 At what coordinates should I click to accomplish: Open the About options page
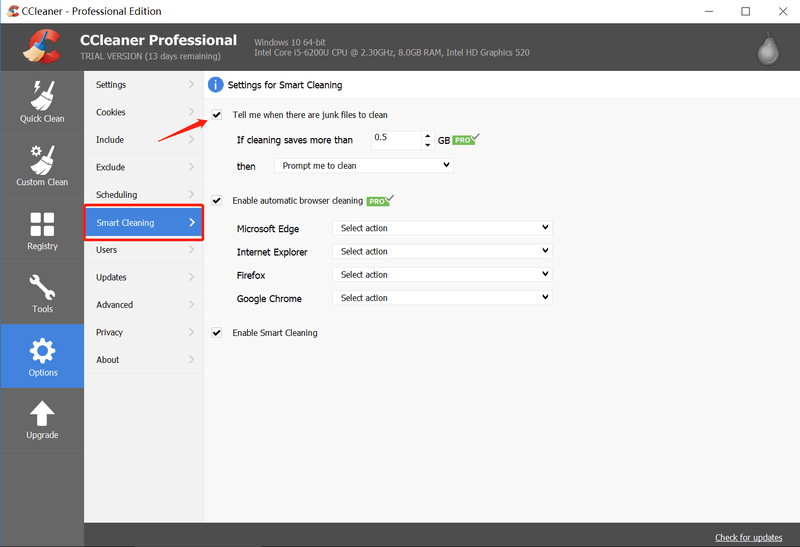(x=143, y=360)
